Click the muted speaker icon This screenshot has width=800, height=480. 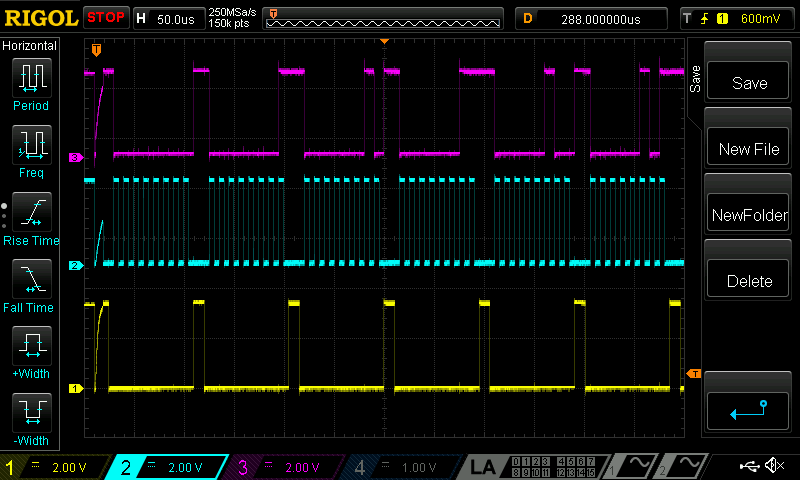[774, 465]
